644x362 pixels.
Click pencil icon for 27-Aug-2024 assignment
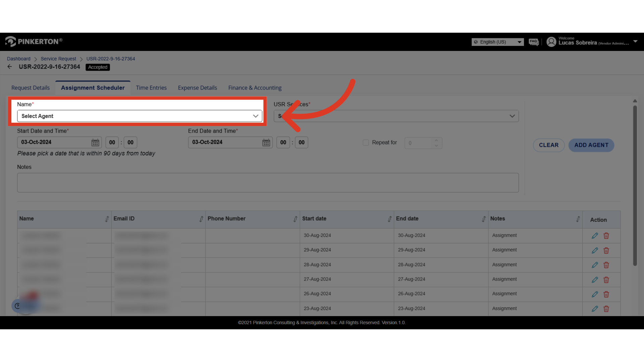[595, 280]
